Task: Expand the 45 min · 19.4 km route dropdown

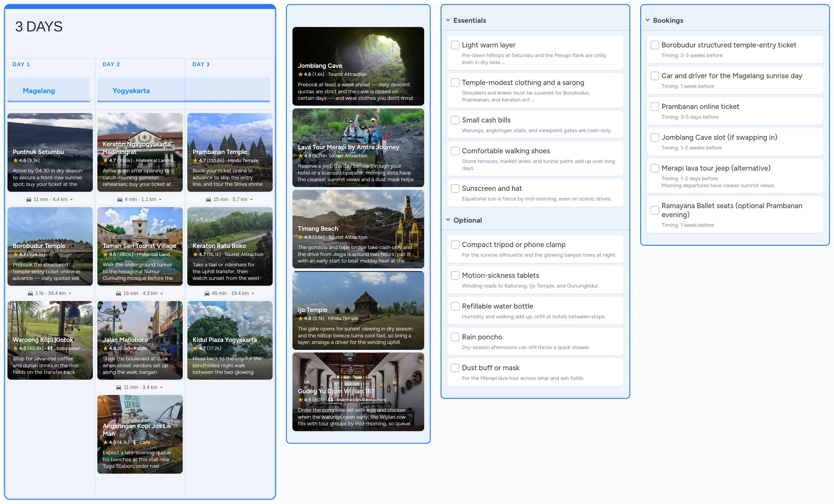Action: click(253, 294)
